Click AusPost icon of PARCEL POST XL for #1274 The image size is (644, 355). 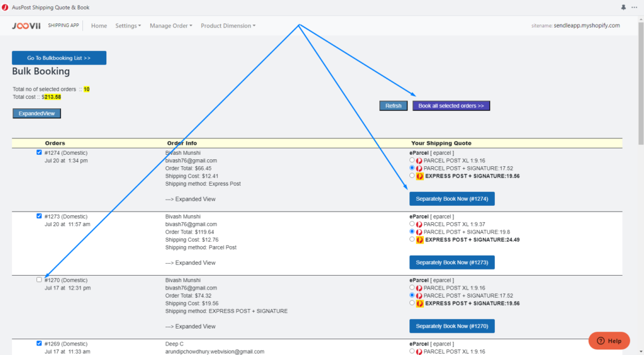419,161
